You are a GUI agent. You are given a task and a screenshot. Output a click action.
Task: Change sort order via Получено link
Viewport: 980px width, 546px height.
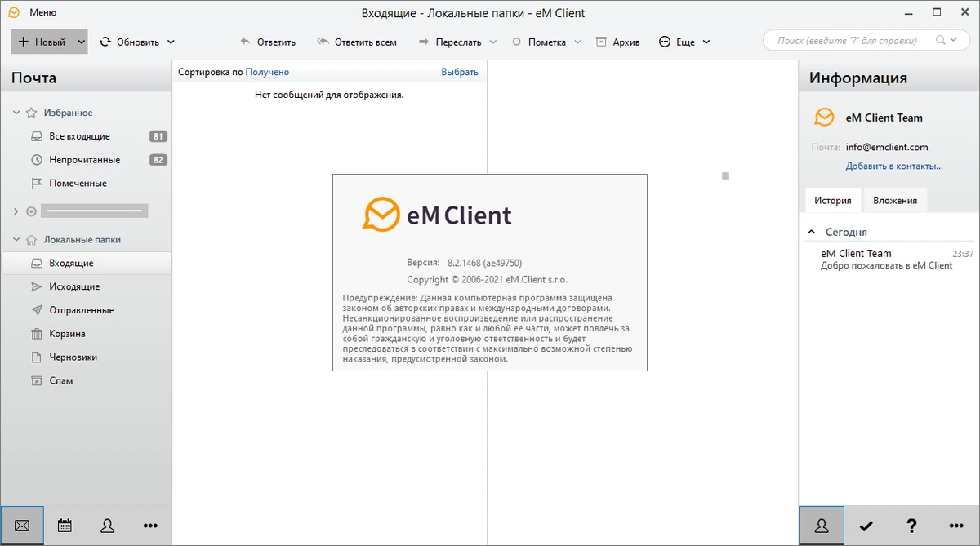pyautogui.click(x=267, y=72)
